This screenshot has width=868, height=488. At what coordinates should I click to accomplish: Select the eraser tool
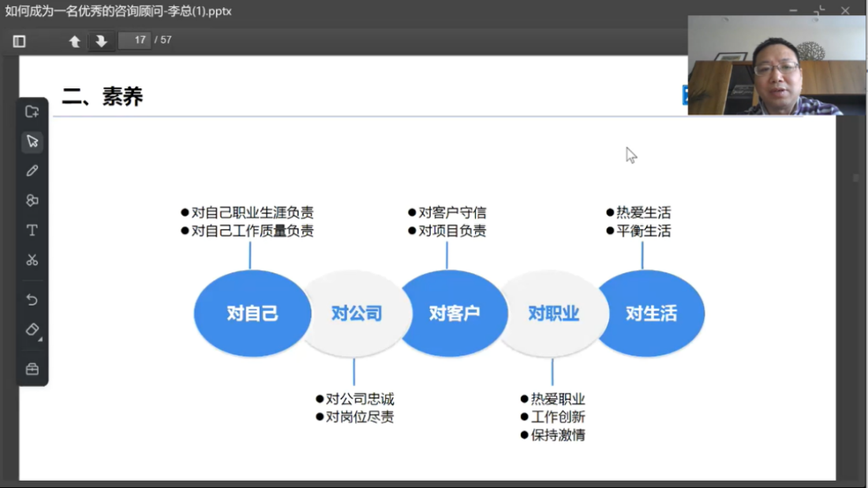tap(32, 329)
